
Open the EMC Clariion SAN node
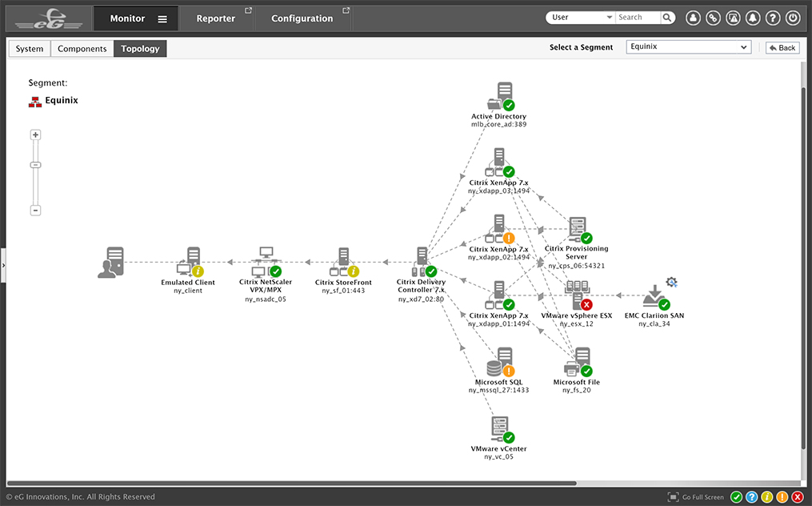(x=656, y=296)
